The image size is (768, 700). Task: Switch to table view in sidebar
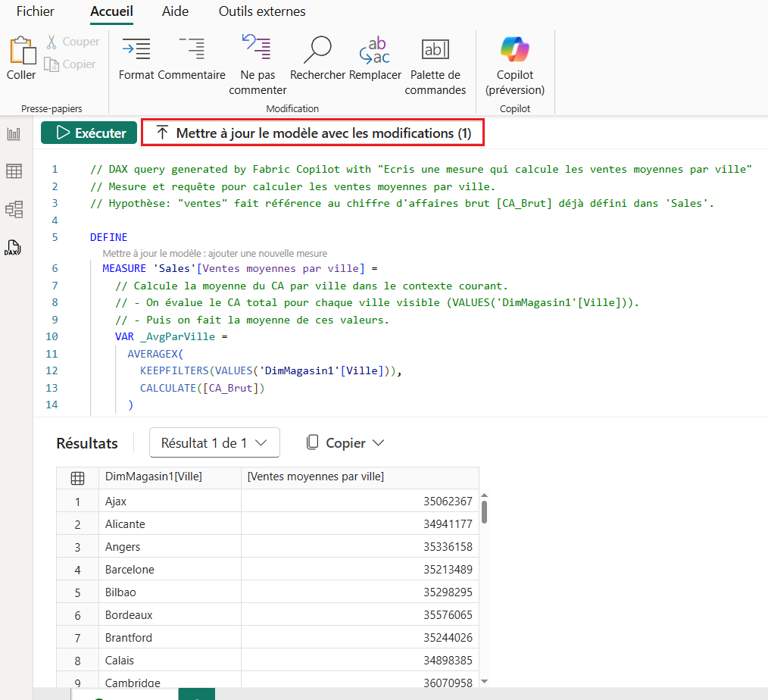(x=14, y=171)
